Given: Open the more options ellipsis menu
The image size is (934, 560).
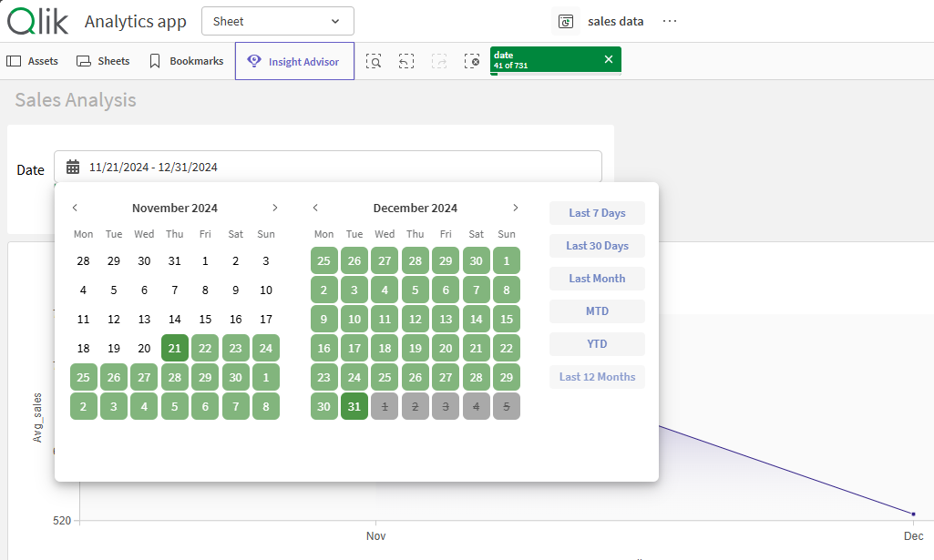Looking at the screenshot, I should [670, 21].
